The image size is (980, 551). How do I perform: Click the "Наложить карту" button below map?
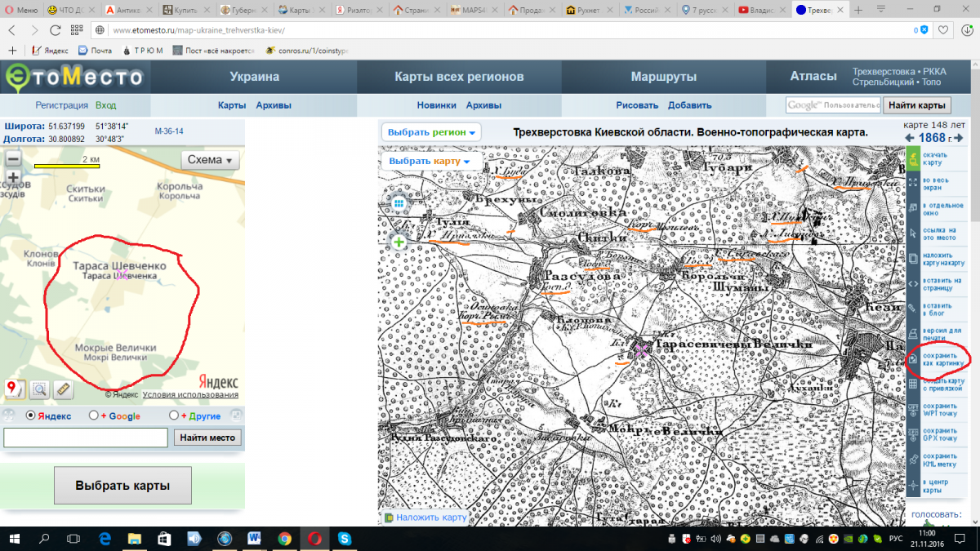[x=426, y=518]
